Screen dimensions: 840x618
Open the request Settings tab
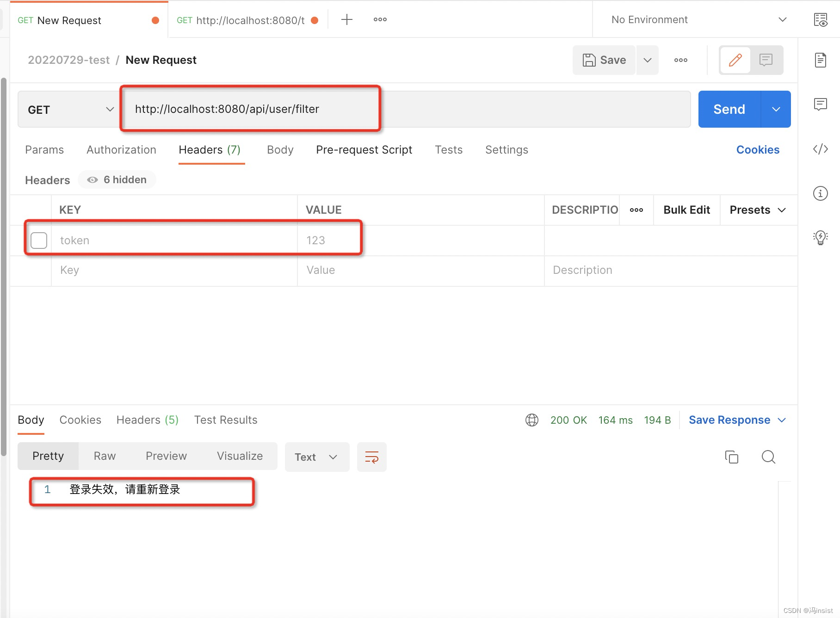click(506, 150)
